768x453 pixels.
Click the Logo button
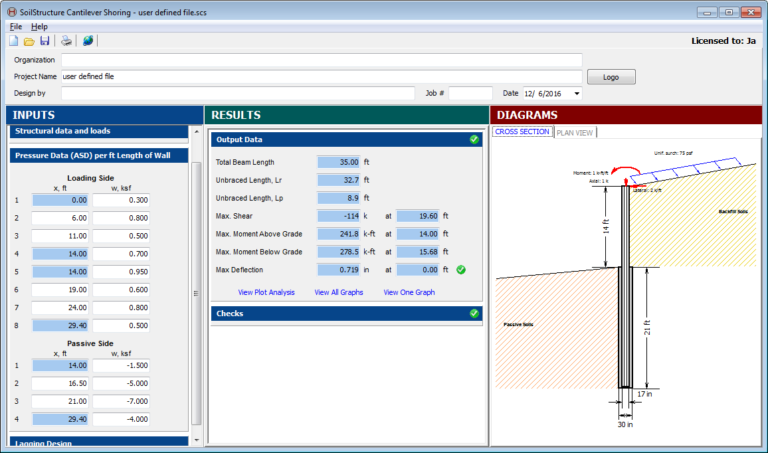pos(611,77)
